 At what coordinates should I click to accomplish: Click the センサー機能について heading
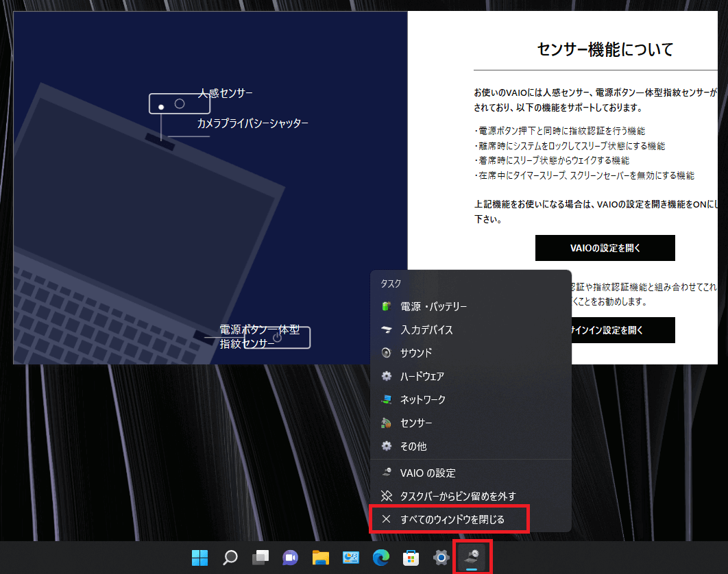click(605, 49)
